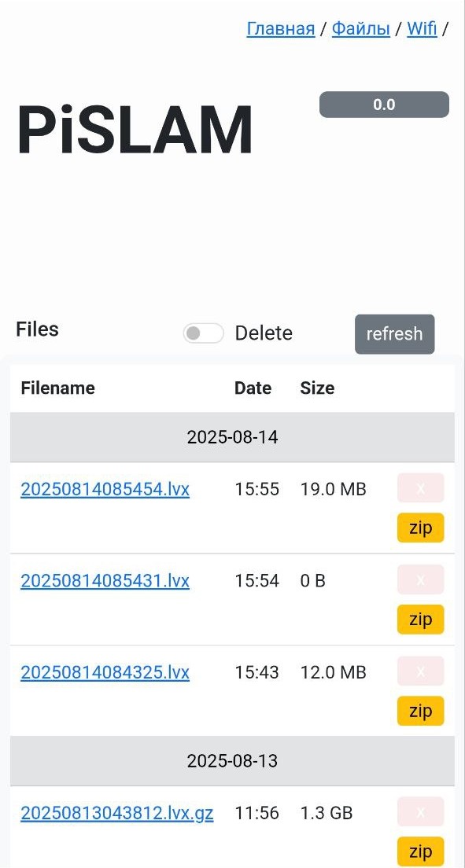Image resolution: width=465 pixels, height=868 pixels.
Task: Open file link 20250814084325.lvx
Action: 105,672
